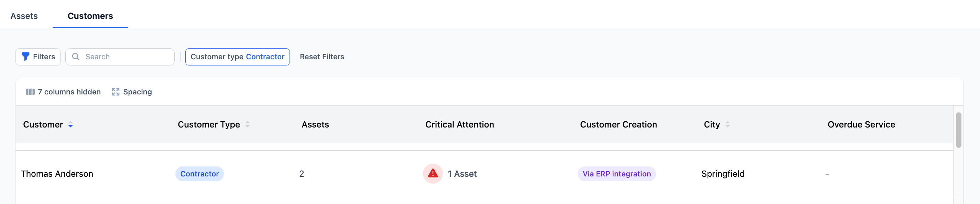Image resolution: width=980 pixels, height=204 pixels.
Task: Select the Customers tab
Action: (x=90, y=16)
